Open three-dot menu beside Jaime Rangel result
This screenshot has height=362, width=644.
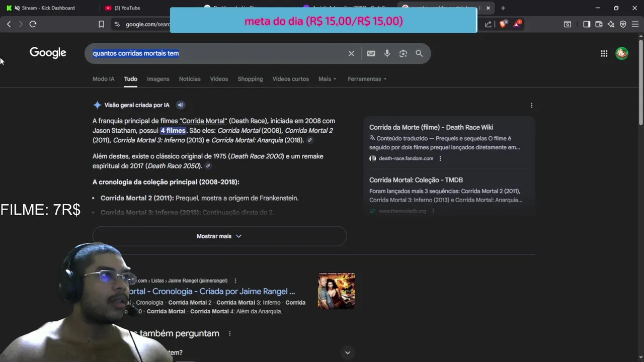point(235,281)
